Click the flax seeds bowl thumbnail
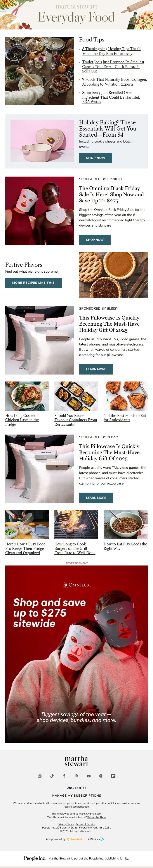The image size is (153, 868). (x=126, y=524)
